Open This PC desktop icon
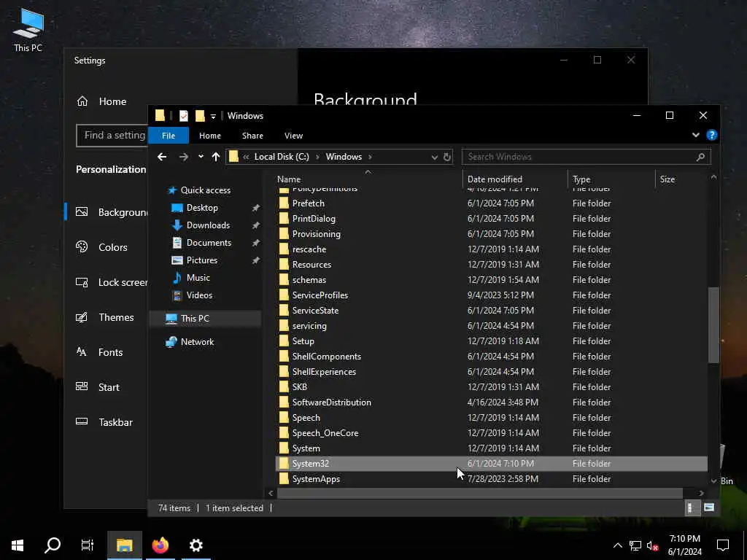The height and width of the screenshot is (560, 747). (x=28, y=31)
